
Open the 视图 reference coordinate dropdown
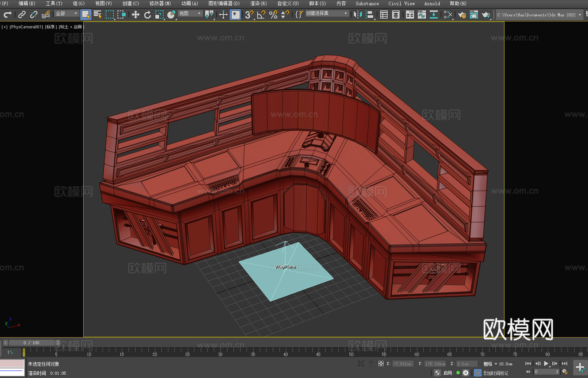point(190,14)
